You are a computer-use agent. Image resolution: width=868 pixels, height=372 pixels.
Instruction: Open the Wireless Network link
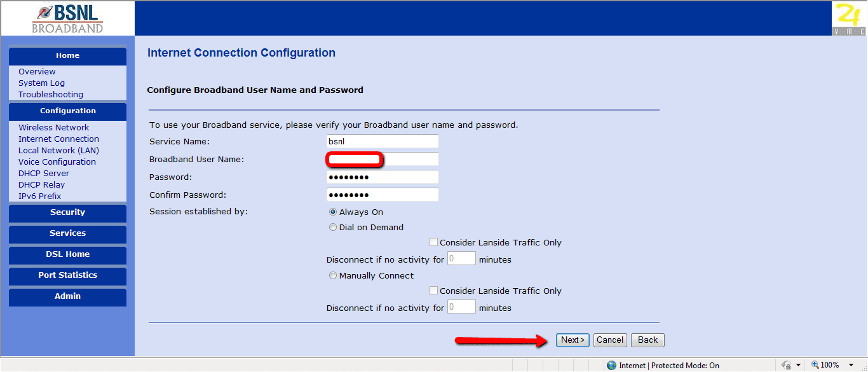[x=54, y=128]
